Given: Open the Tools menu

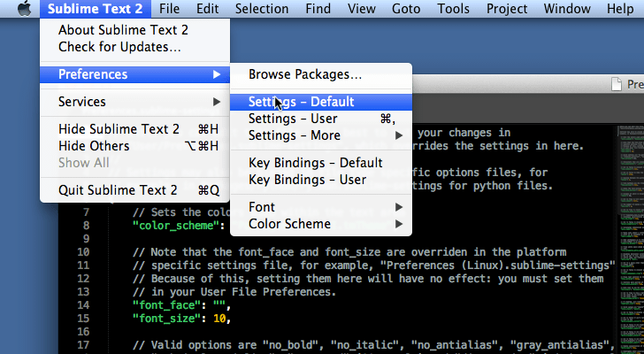Looking at the screenshot, I should [x=454, y=9].
